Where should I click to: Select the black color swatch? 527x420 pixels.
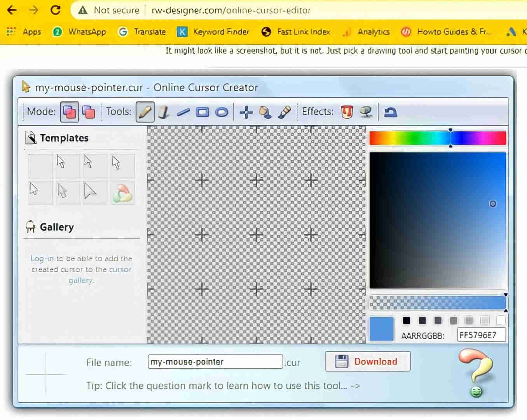pyautogui.click(x=407, y=320)
